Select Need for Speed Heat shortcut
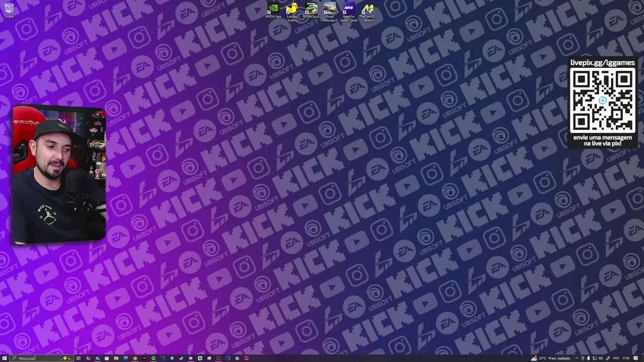 coord(349,12)
